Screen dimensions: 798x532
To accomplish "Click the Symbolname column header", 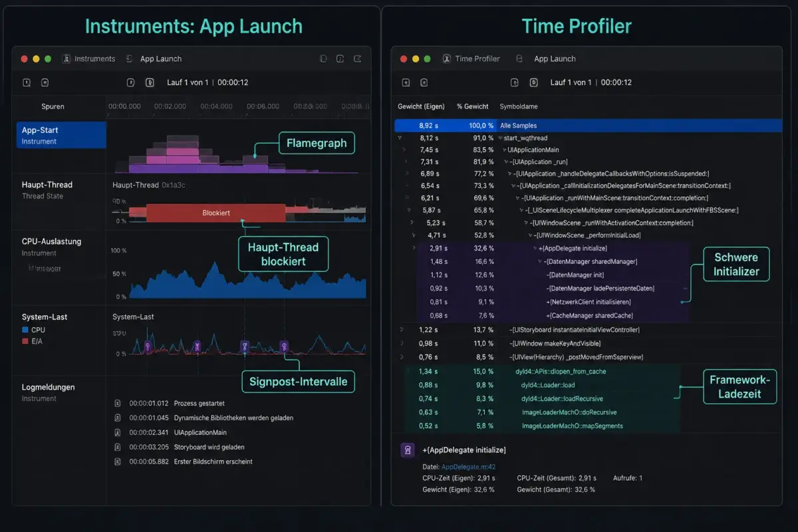I will 519,106.
